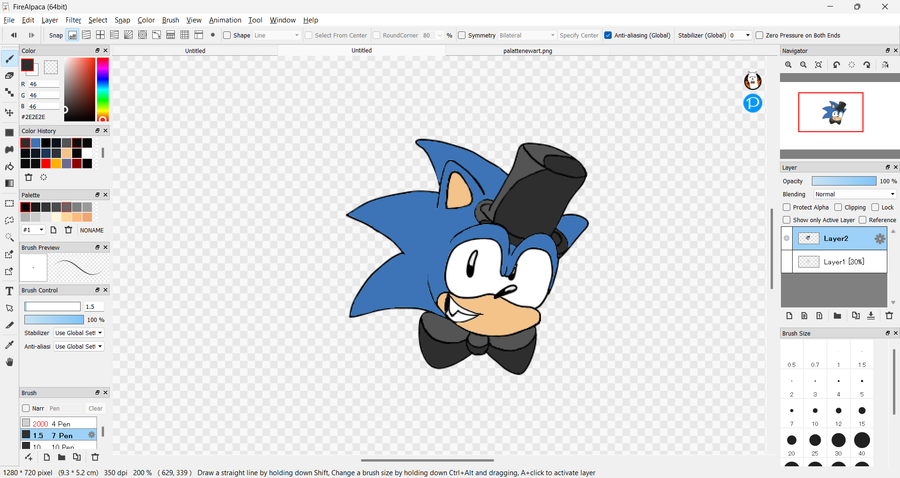Enable the Protect Alpha checkbox
The image size is (900, 478).
tap(788, 207)
